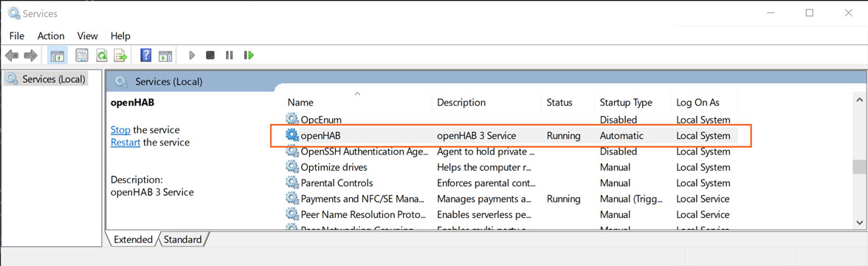The width and height of the screenshot is (868, 266).
Task: Click 'Helps the computer r...' description cell
Action: tap(485, 167)
